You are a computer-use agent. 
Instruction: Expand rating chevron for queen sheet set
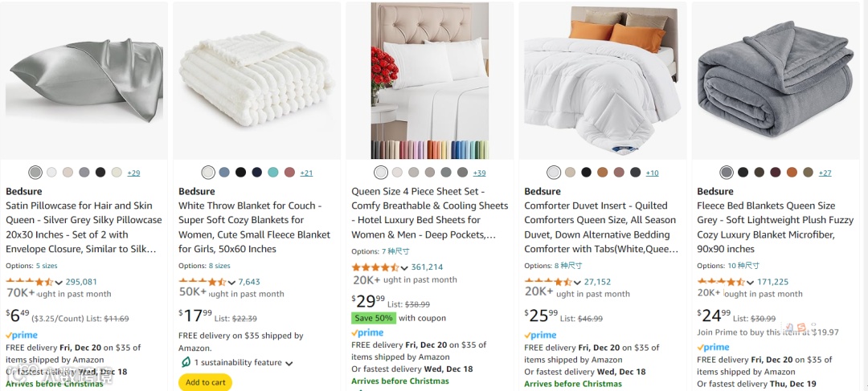tap(404, 268)
